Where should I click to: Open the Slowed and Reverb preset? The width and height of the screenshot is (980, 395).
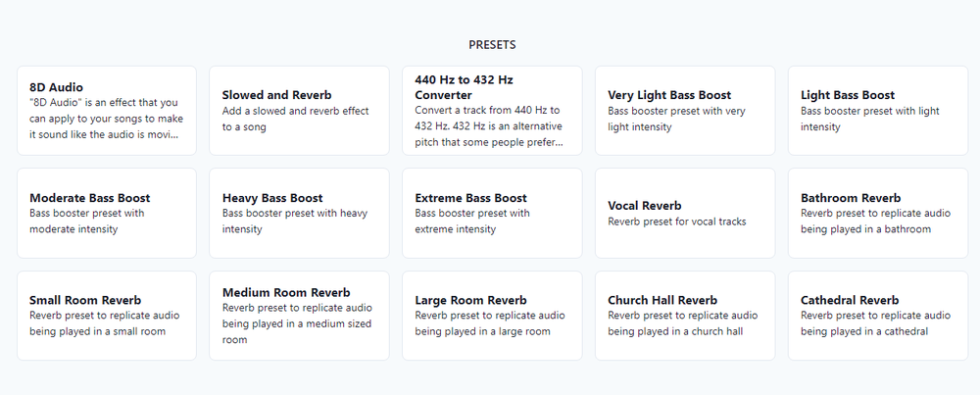pos(299,111)
